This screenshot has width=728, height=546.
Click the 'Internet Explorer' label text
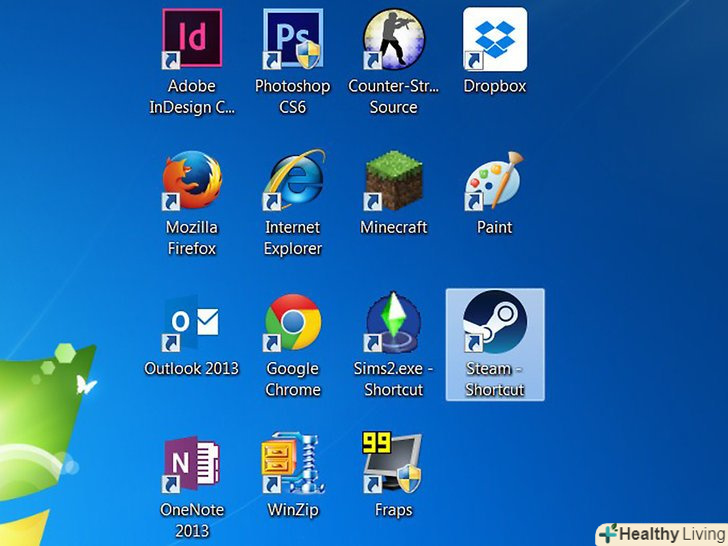[292, 238]
